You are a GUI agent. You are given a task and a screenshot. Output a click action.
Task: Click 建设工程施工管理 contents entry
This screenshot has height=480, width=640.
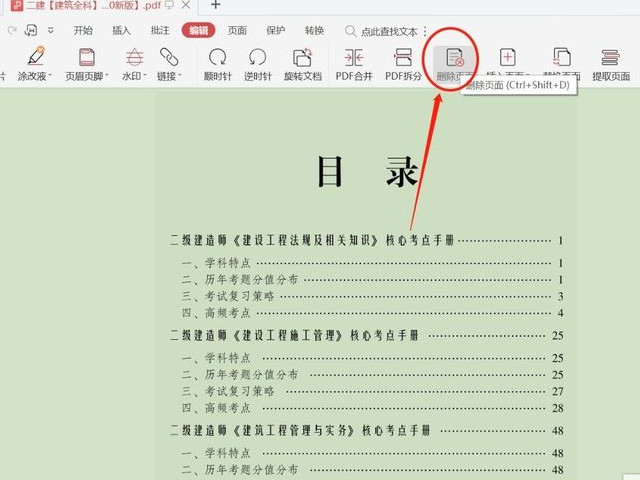click(366, 336)
